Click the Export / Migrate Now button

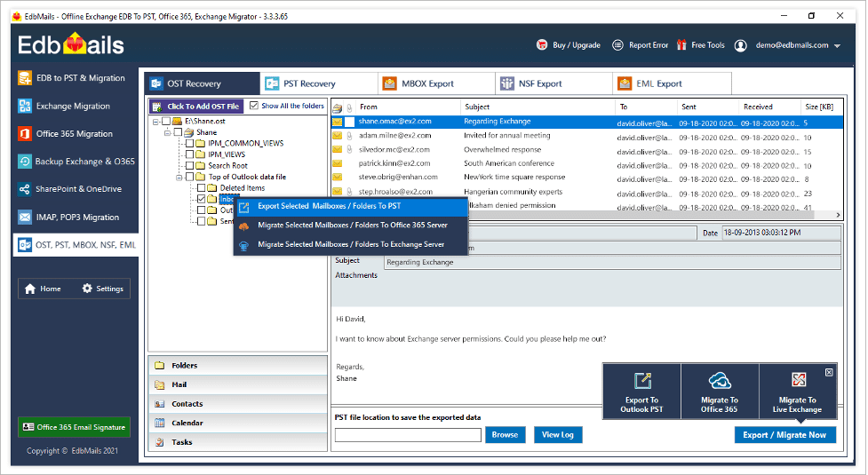pyautogui.click(x=785, y=435)
